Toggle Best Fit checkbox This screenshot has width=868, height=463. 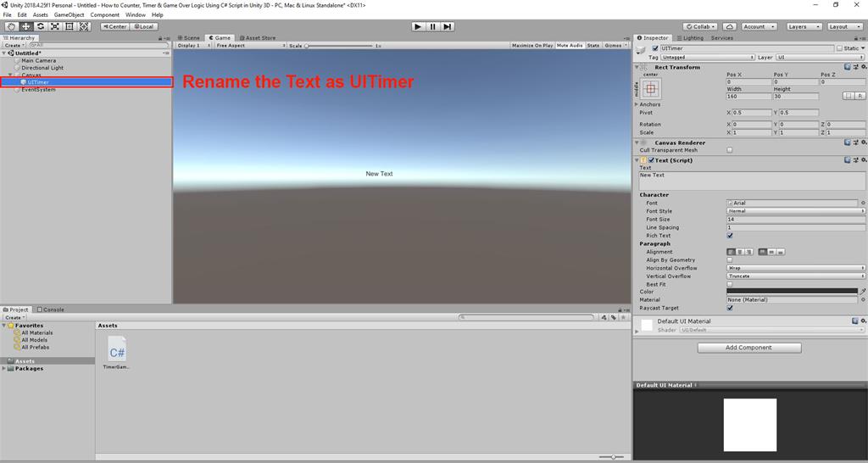(730, 284)
